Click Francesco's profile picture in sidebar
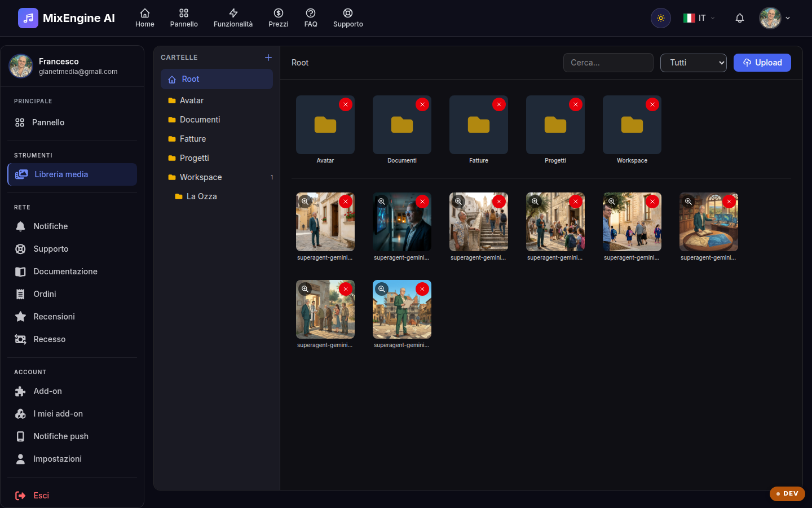 [x=21, y=66]
